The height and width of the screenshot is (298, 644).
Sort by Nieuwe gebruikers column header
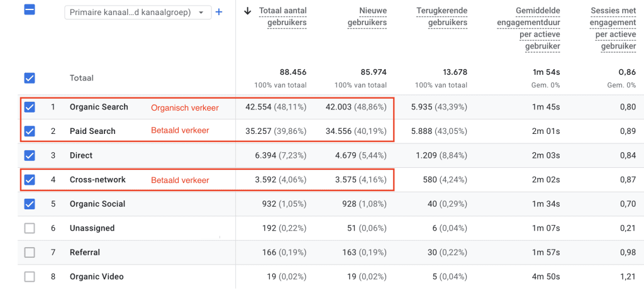pyautogui.click(x=367, y=17)
